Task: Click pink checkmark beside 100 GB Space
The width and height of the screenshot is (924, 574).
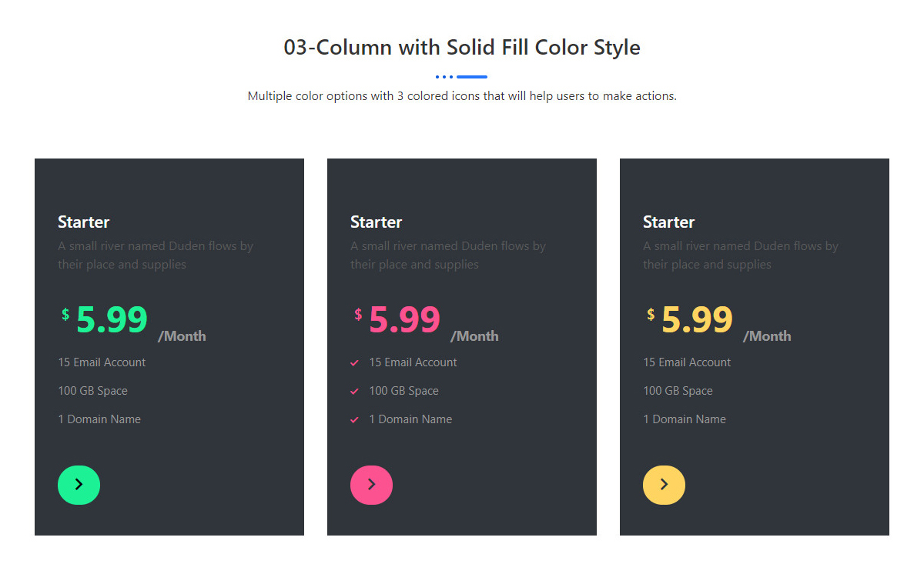Action: (354, 391)
